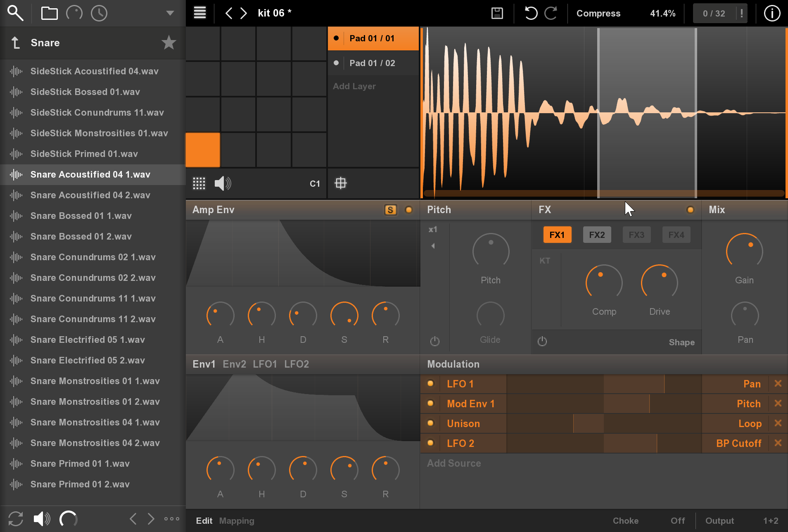Switch to the Env2 tab
This screenshot has width=788, height=532.
[234, 364]
